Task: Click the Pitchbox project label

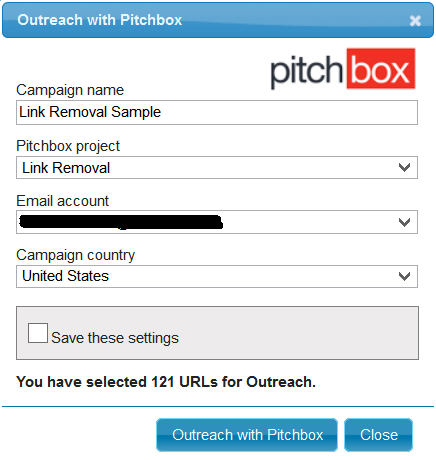Action: [x=68, y=146]
